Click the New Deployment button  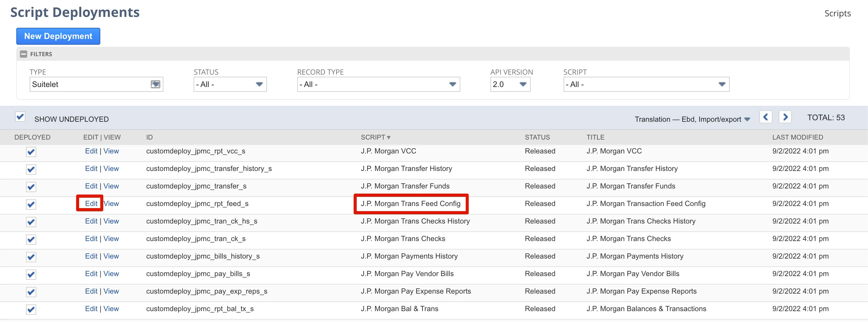pyautogui.click(x=58, y=36)
